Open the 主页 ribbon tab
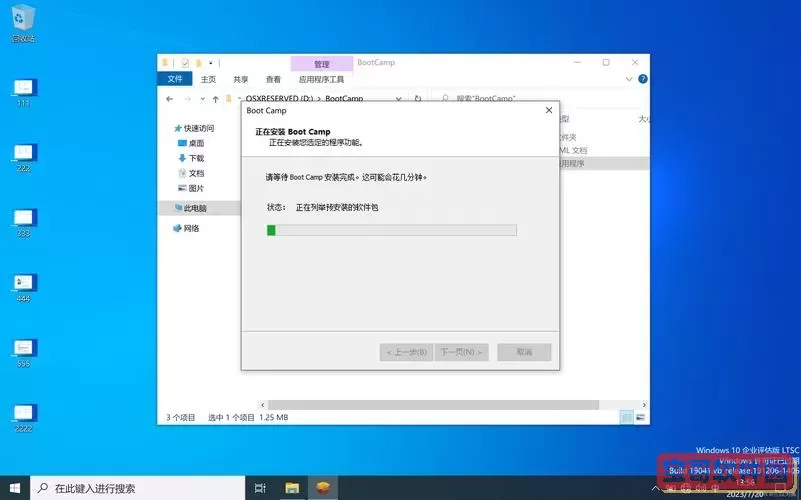Viewport: 801px width, 500px height. pos(208,79)
